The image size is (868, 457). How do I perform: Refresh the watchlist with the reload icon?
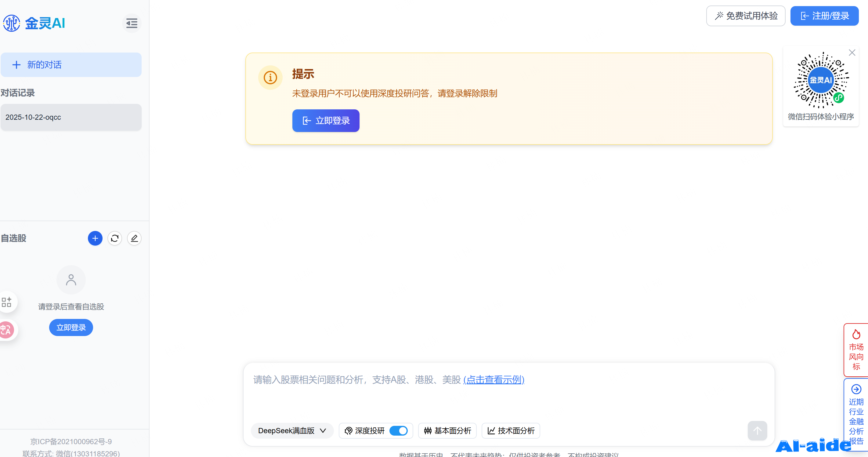click(x=114, y=239)
